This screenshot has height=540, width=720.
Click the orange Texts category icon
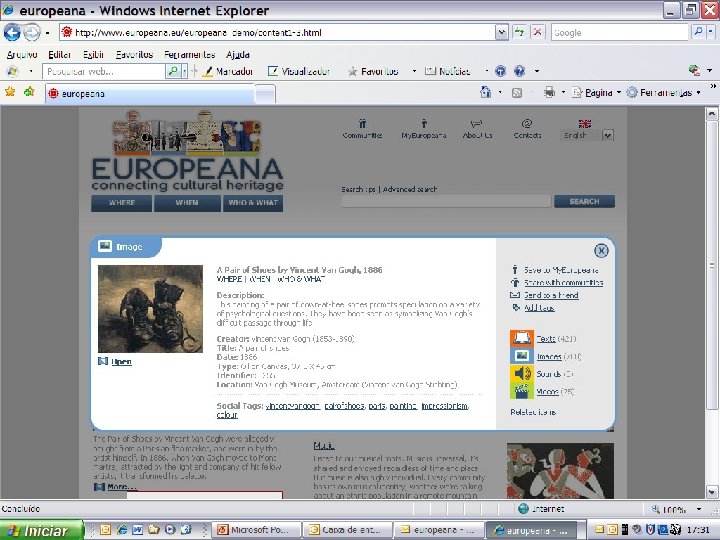522,338
